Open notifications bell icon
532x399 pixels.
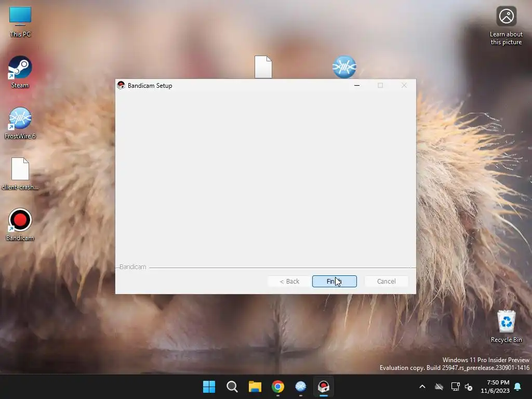click(518, 387)
